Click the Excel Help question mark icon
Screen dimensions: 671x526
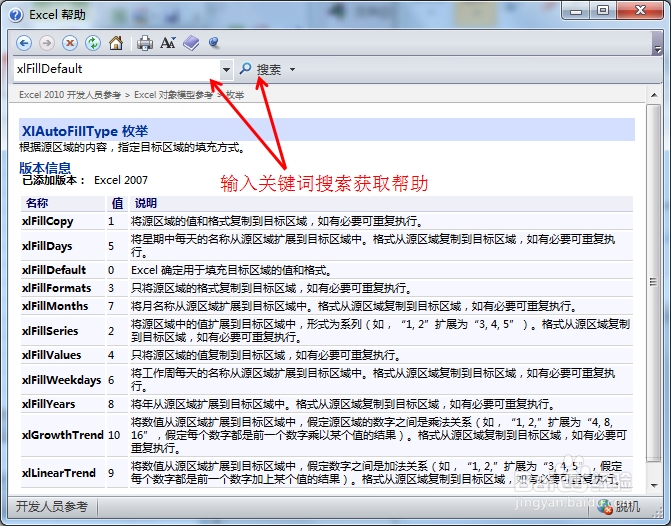coord(16,15)
